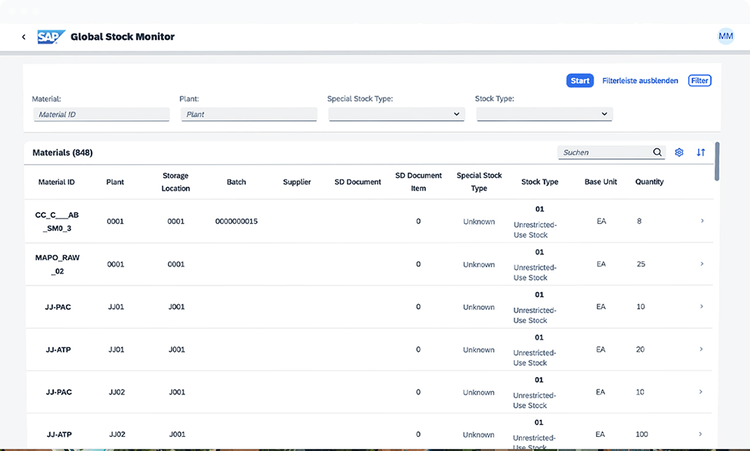Click JJ-ATP material in JJ01 row

point(58,350)
